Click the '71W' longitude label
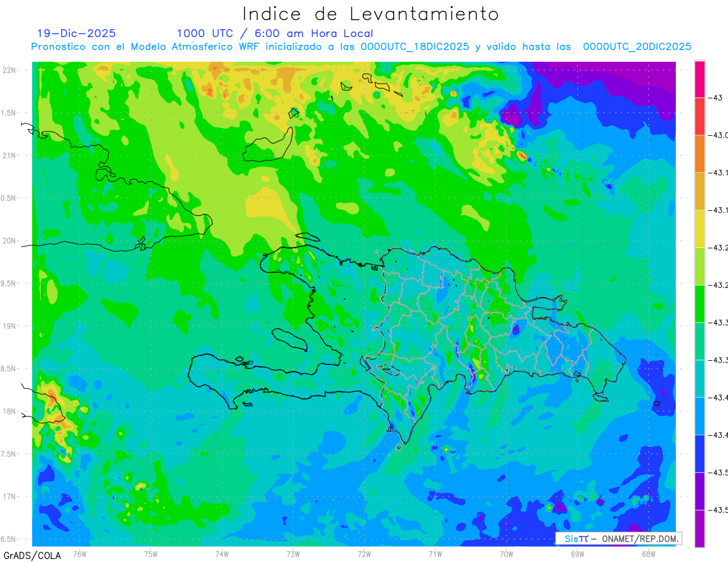 coord(435,554)
